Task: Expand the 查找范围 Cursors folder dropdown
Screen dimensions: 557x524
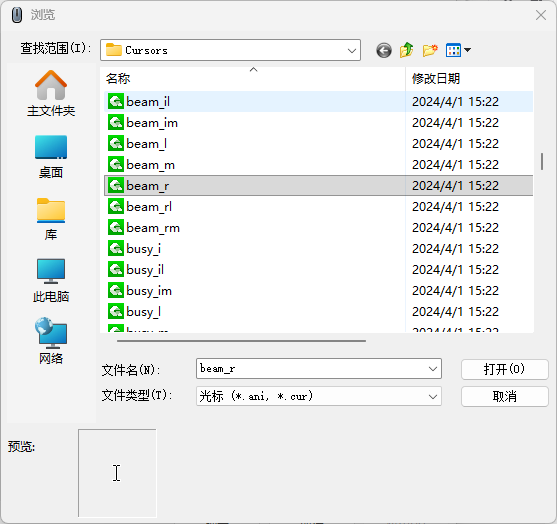Action: pyautogui.click(x=352, y=50)
